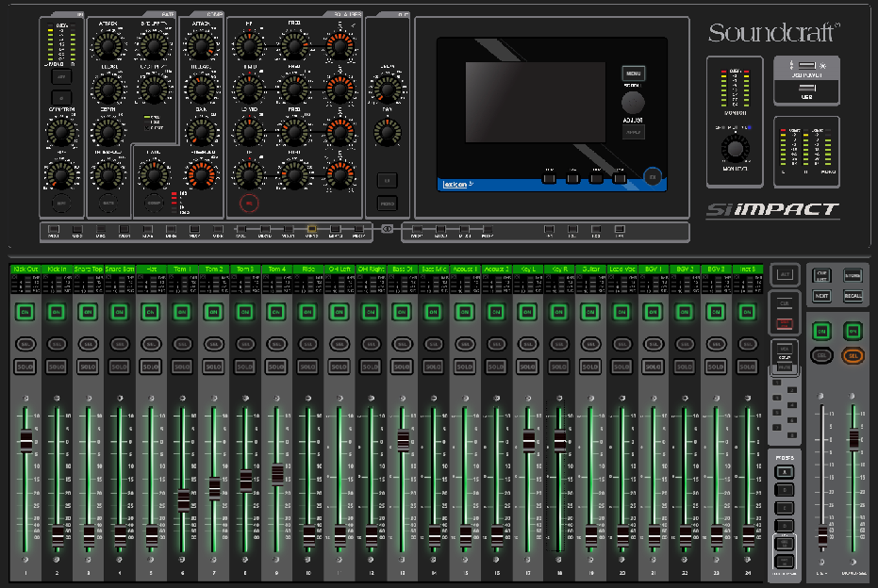Click SEL on the Snare Top channel
878x588 pixels.
(88, 344)
